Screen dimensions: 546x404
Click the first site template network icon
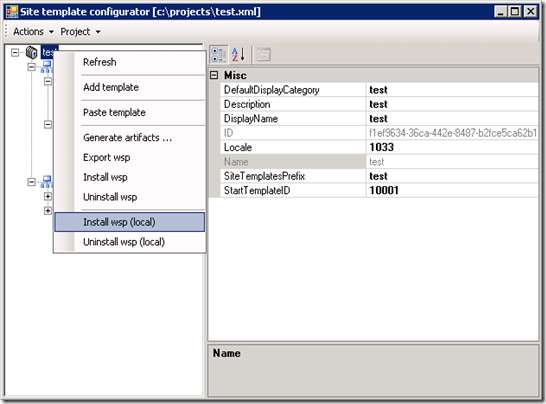click(x=47, y=67)
